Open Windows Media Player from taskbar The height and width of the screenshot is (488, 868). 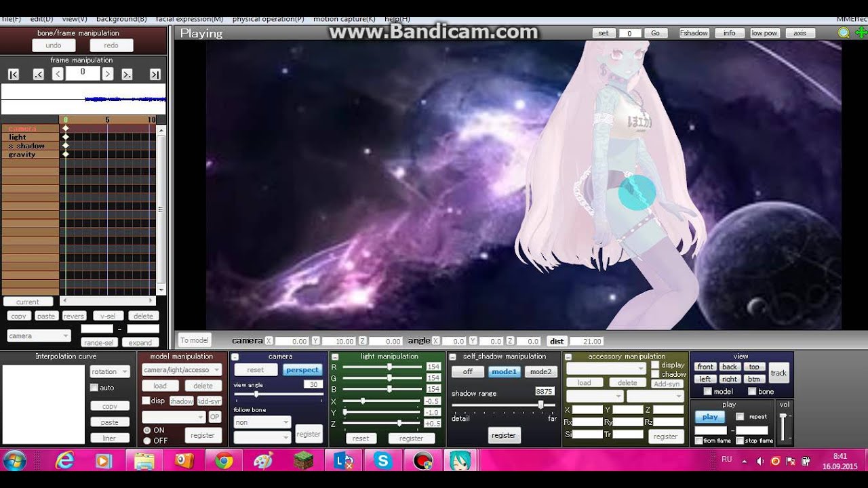[103, 461]
